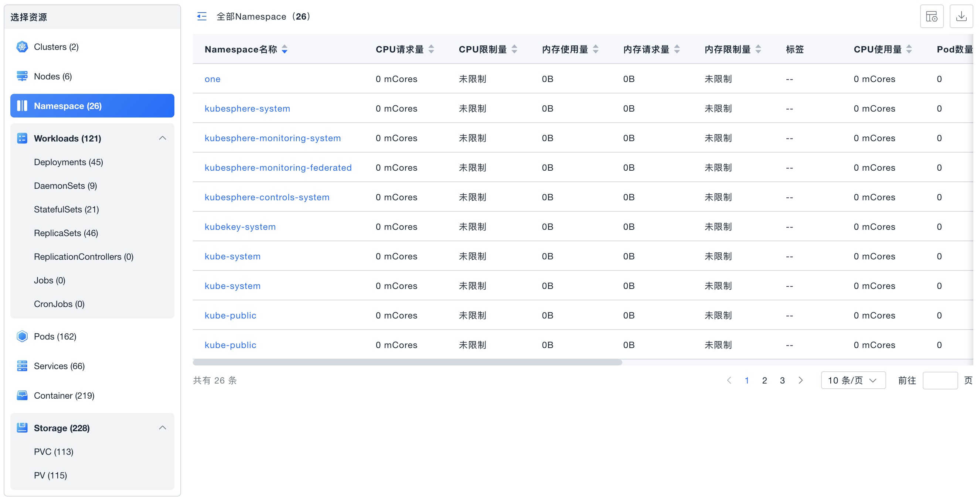The image size is (980, 501).
Task: Collapse the Workloads section
Action: (163, 138)
